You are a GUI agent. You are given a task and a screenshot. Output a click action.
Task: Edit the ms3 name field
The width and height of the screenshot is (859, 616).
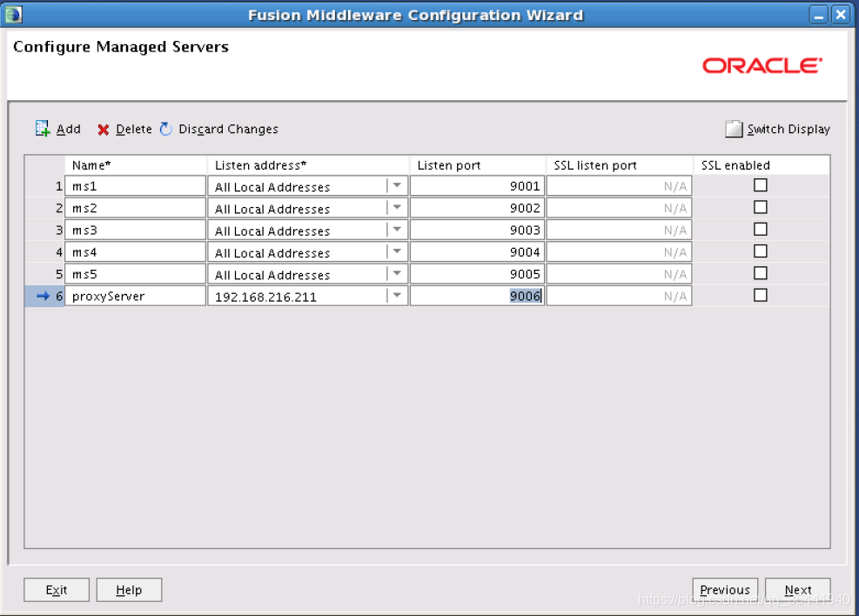point(135,230)
